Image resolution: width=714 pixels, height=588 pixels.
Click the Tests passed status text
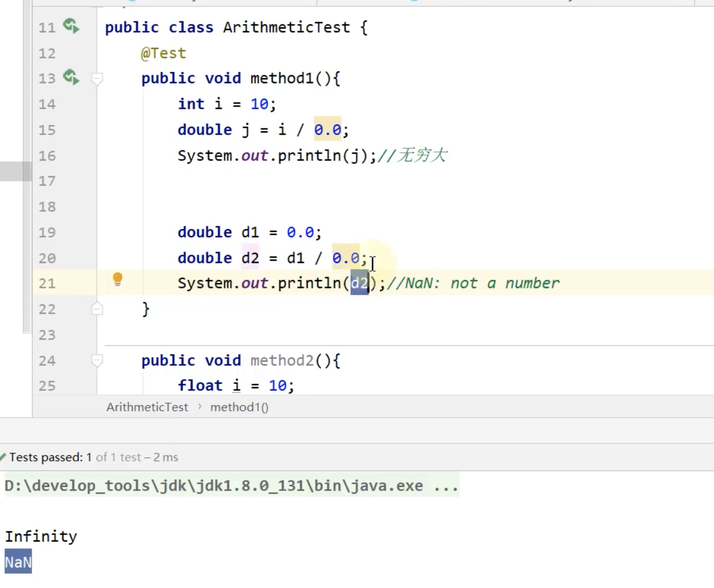(93, 457)
